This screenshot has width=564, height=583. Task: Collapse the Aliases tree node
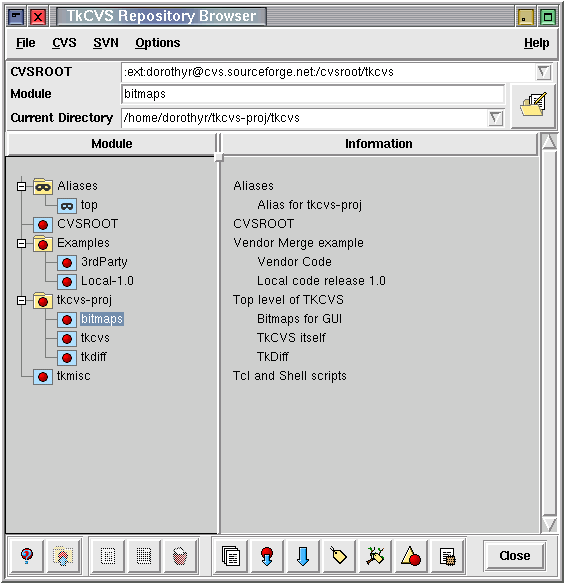click(22, 186)
